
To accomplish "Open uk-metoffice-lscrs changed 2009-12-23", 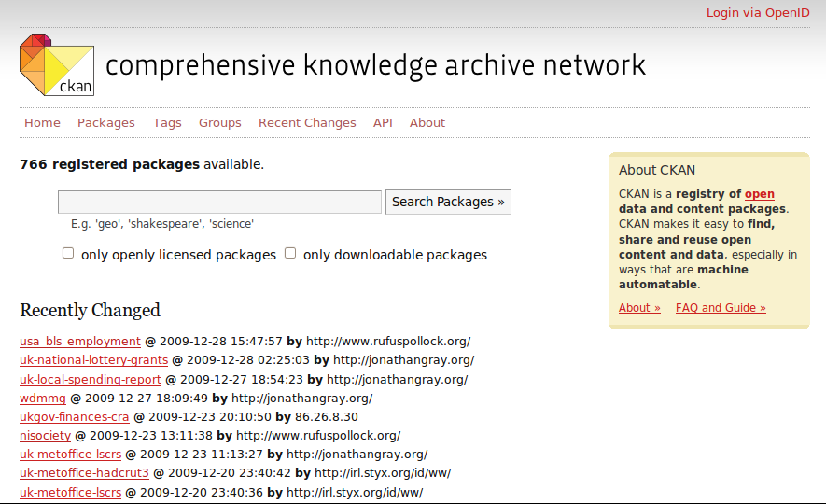I will [x=71, y=455].
